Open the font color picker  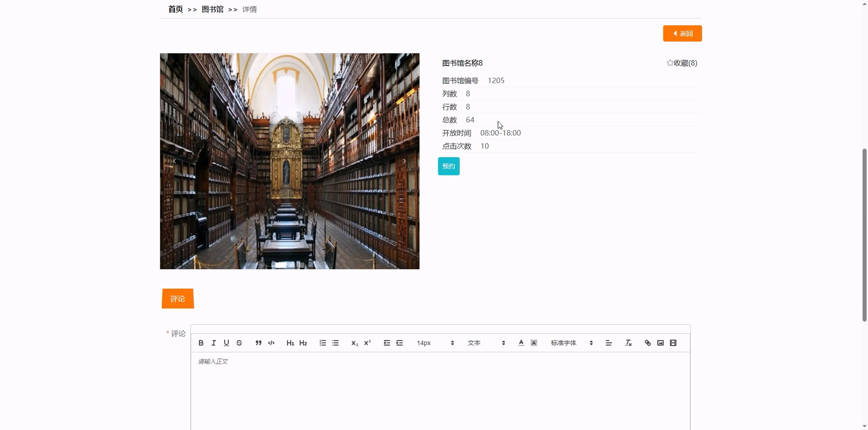(521, 343)
